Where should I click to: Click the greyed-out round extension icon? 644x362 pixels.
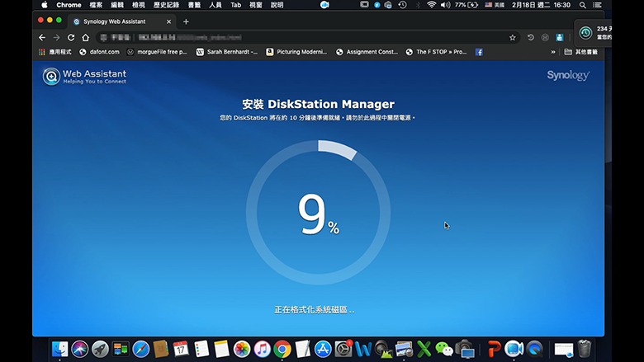pos(545,37)
